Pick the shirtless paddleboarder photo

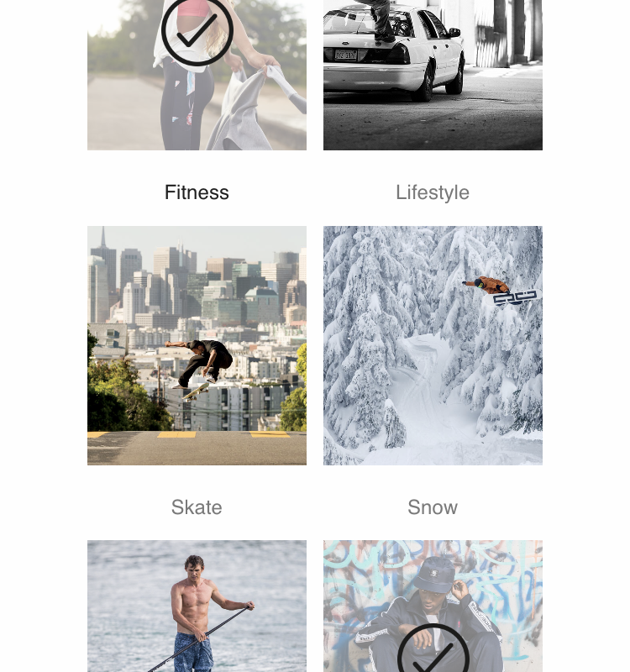[197, 606]
